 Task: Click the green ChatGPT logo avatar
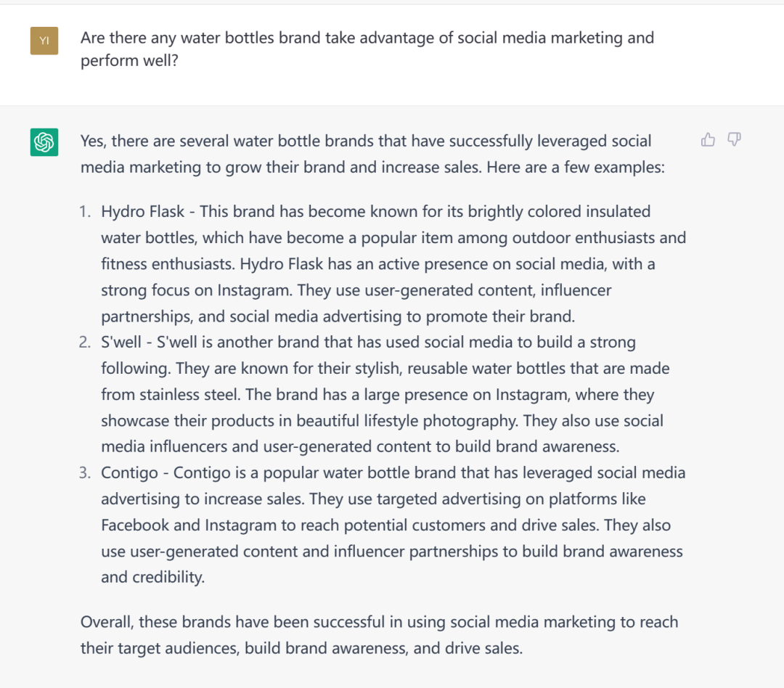(x=44, y=142)
